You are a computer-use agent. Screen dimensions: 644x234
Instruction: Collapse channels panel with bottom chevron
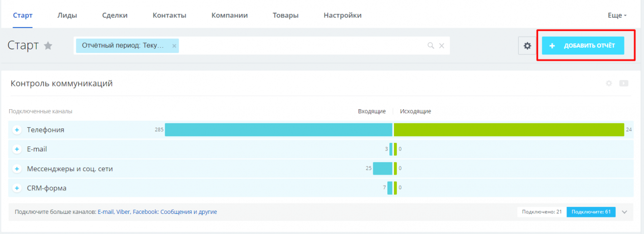point(624,212)
